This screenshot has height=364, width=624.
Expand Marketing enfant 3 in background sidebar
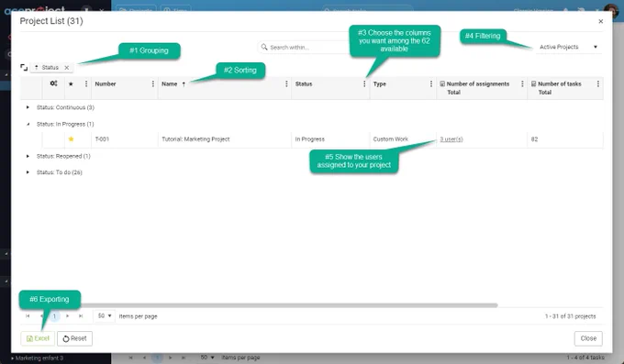point(12,358)
